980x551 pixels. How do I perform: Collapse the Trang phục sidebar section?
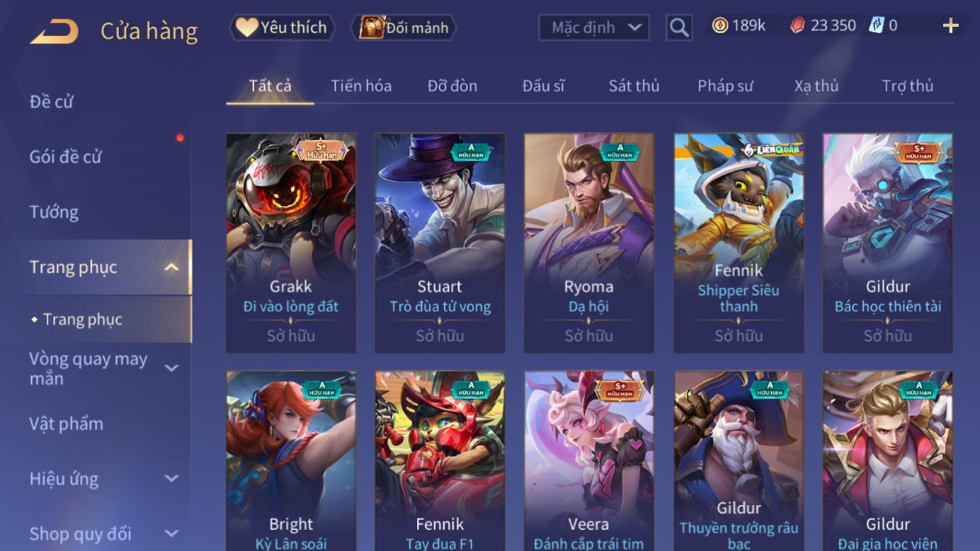tap(172, 267)
